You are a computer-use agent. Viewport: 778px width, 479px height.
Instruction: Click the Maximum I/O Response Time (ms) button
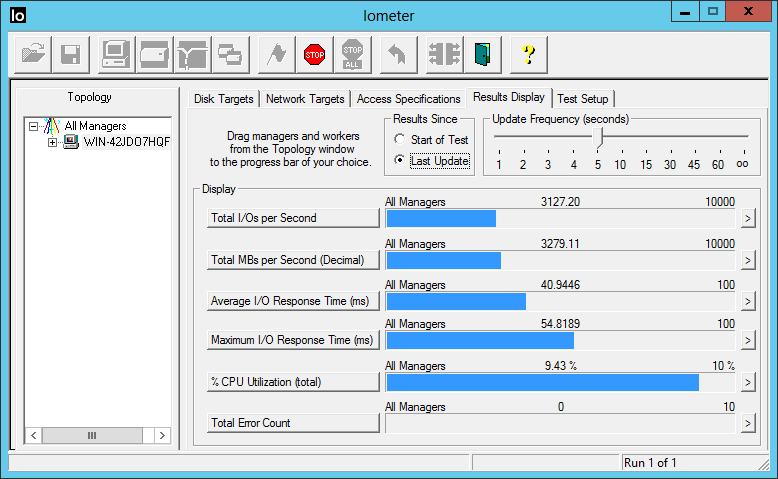[291, 341]
